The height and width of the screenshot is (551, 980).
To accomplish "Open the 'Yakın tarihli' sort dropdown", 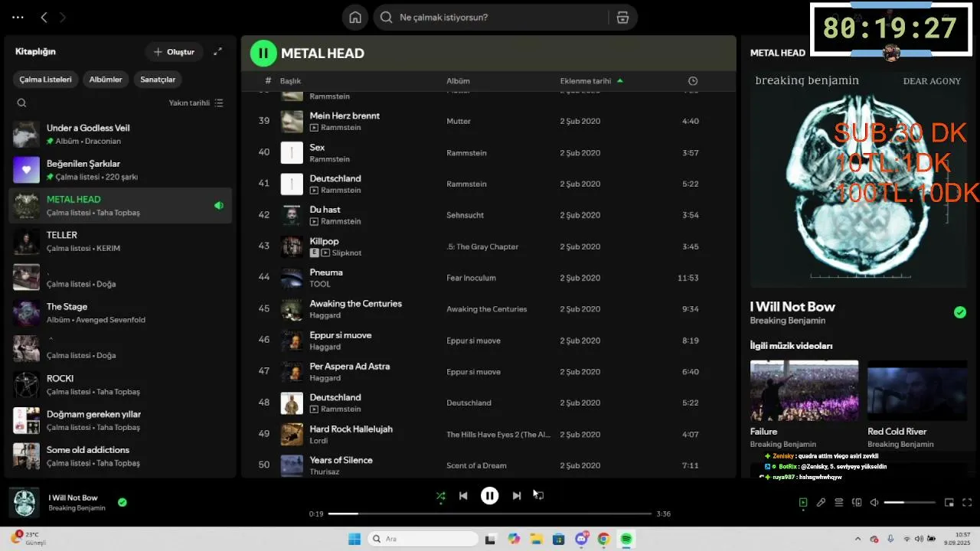I will [x=196, y=103].
